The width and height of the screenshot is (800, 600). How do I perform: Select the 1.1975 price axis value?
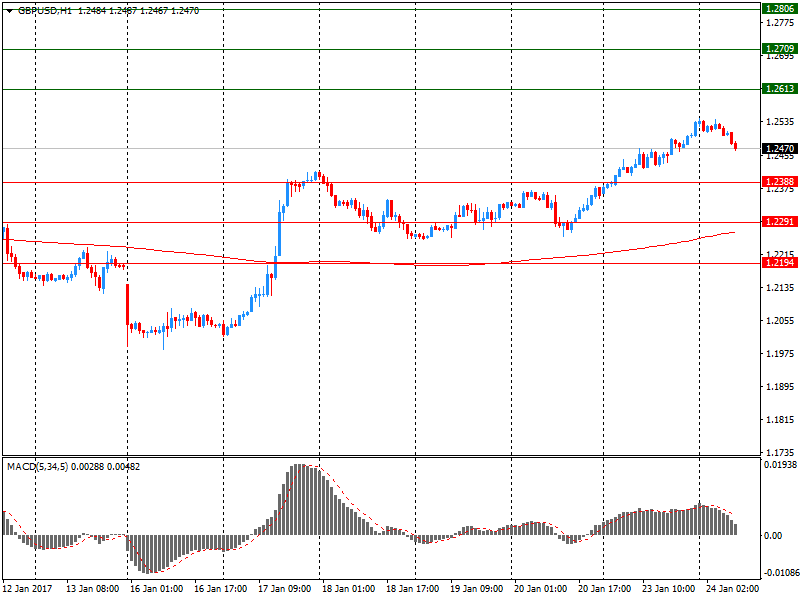781,354
